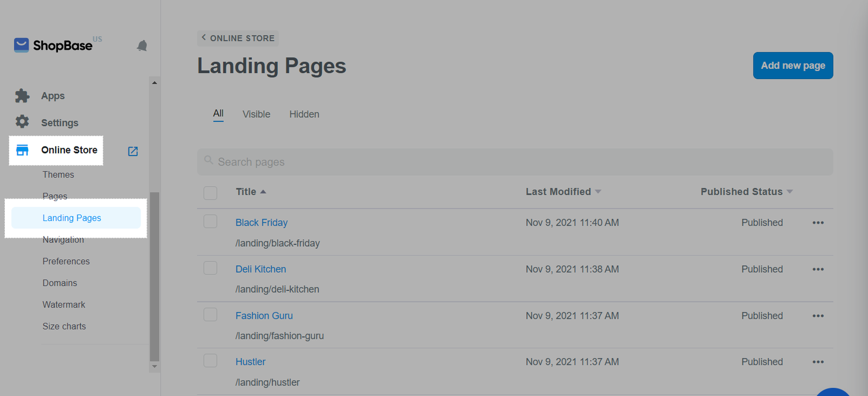Screen dimensions: 868x396
Task: Open storefront via external link icon
Action: 133,151
